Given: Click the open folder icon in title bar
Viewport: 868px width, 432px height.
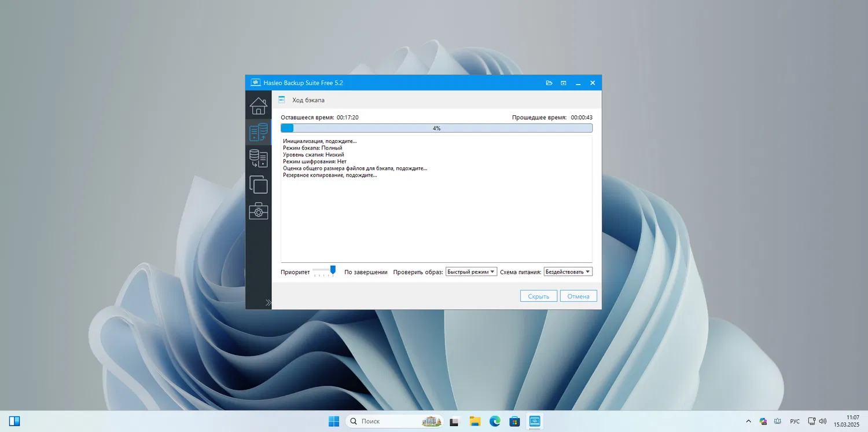Looking at the screenshot, I should [x=549, y=83].
